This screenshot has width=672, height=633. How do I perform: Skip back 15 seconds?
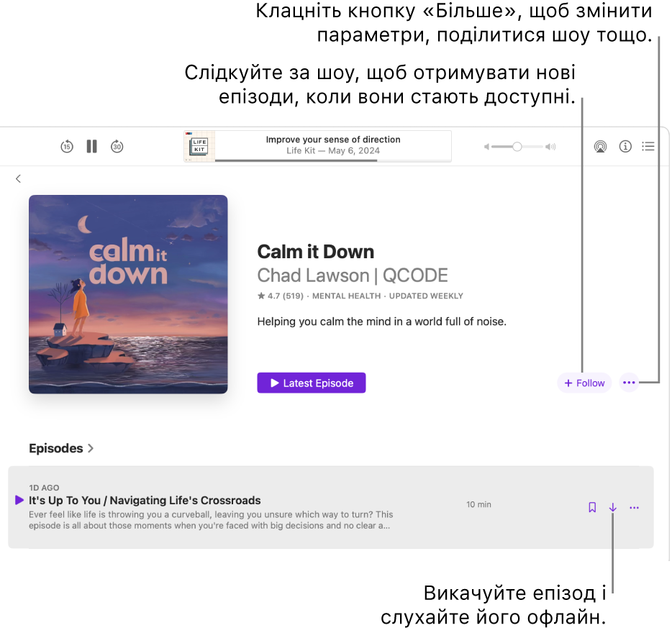(x=67, y=147)
